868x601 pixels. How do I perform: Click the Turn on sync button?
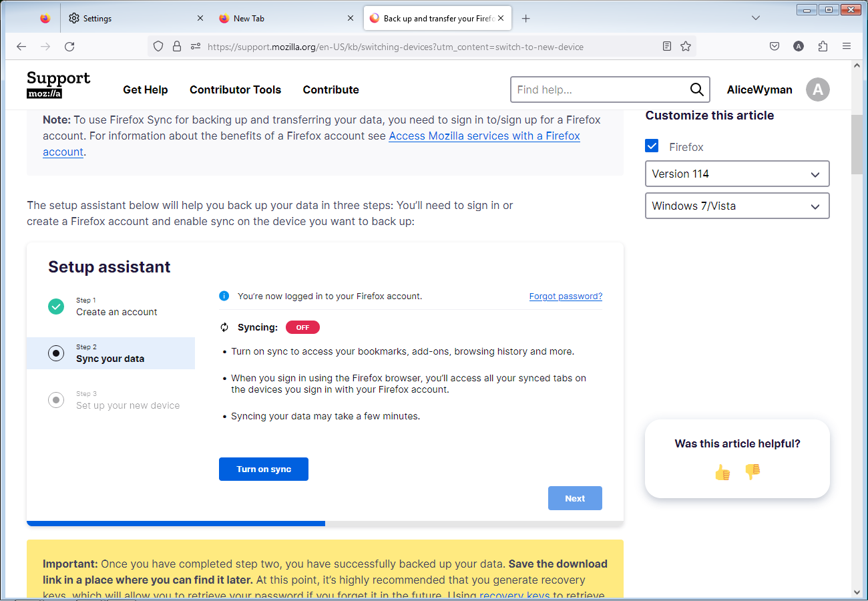[x=264, y=469]
